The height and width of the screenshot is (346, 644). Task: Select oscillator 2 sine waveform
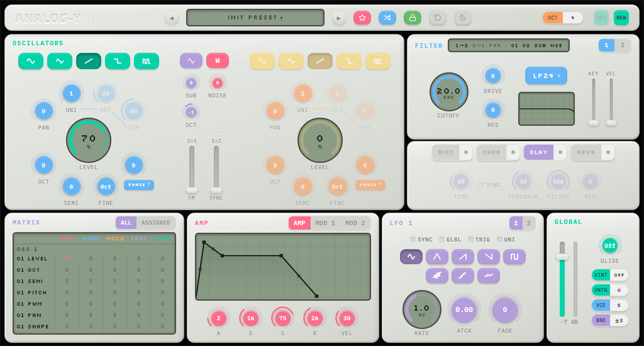(262, 61)
